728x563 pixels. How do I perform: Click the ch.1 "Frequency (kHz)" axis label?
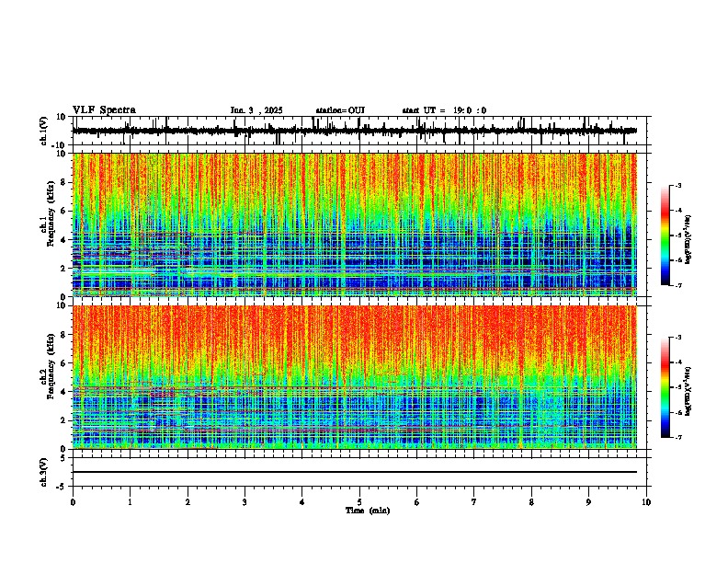point(51,213)
